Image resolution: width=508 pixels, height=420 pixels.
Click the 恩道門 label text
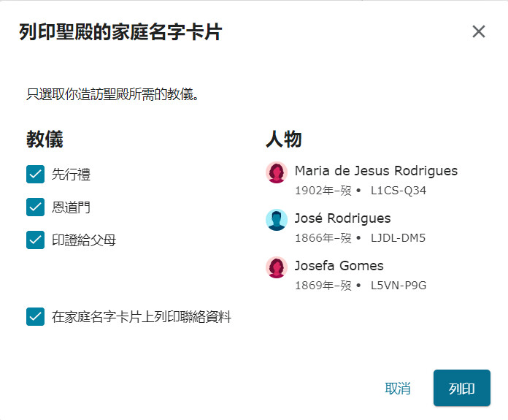pyautogui.click(x=71, y=207)
